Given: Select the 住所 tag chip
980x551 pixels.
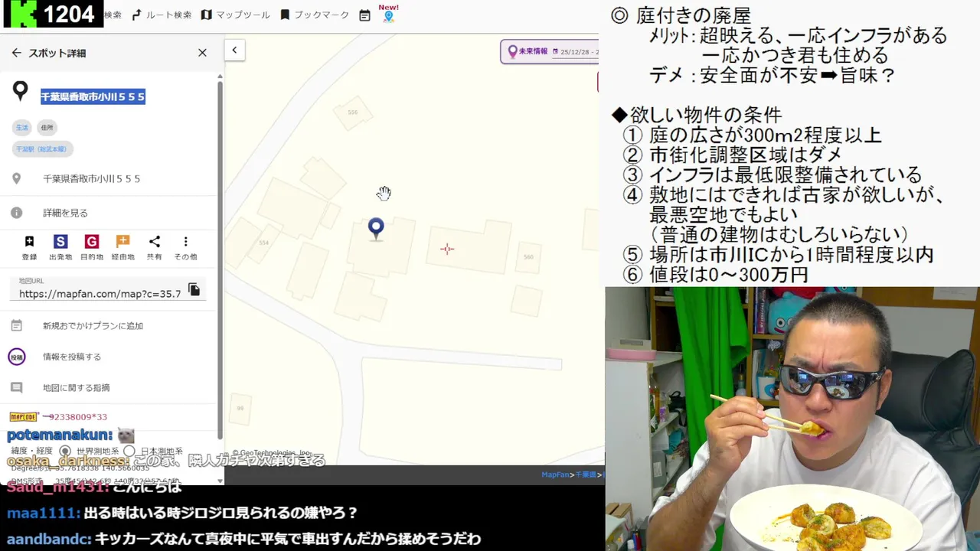Looking at the screenshot, I should 47,127.
